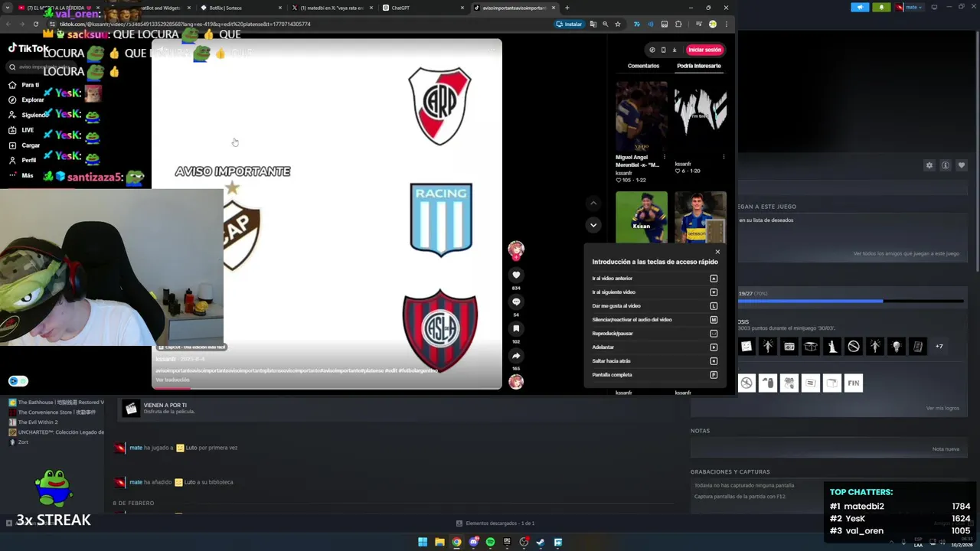The height and width of the screenshot is (551, 980).
Task: Share the TikTok video with arrow icon
Action: (516, 356)
